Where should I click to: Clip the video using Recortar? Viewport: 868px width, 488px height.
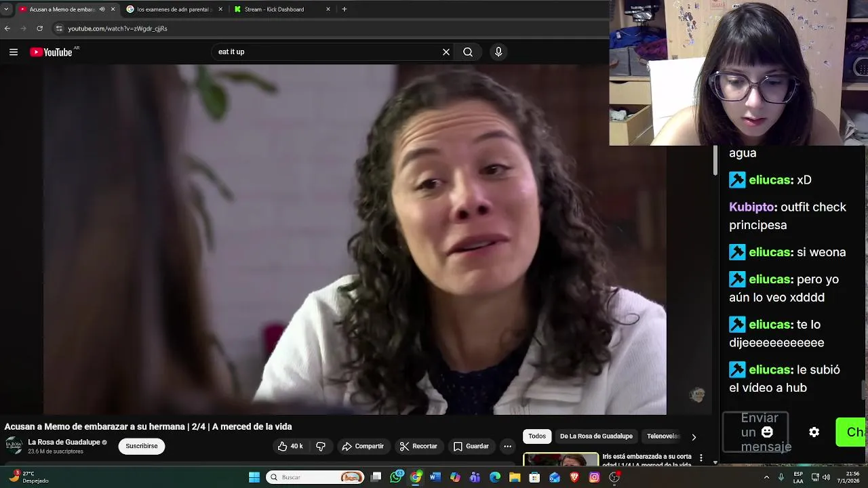418,446
